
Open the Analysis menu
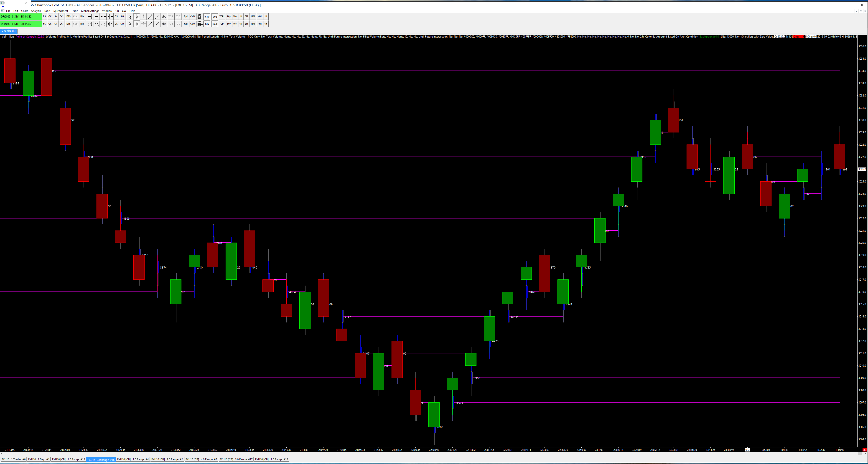(x=36, y=11)
